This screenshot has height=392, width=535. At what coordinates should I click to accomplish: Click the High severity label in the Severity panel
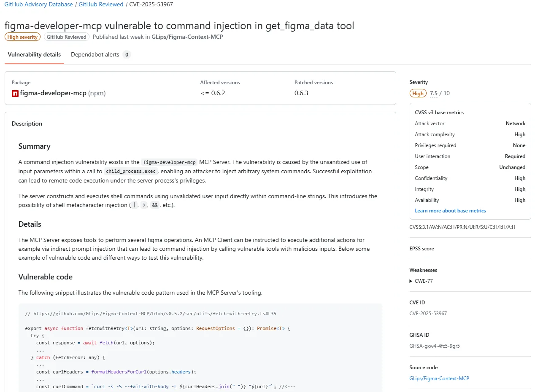[418, 93]
